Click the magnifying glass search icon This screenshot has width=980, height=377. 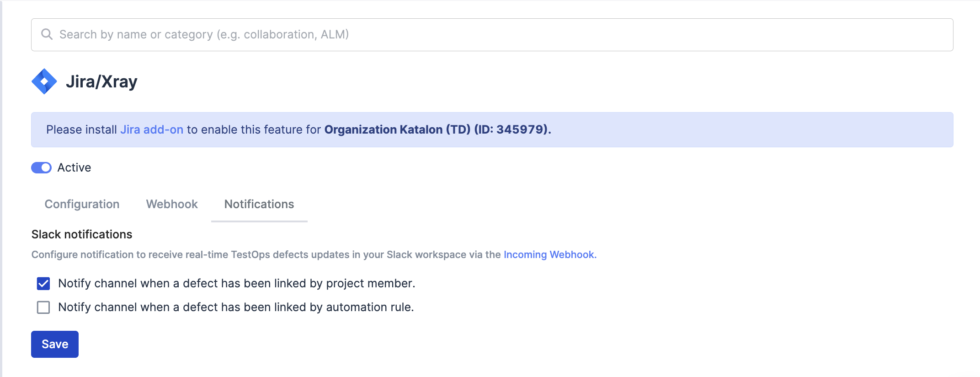[x=47, y=34]
